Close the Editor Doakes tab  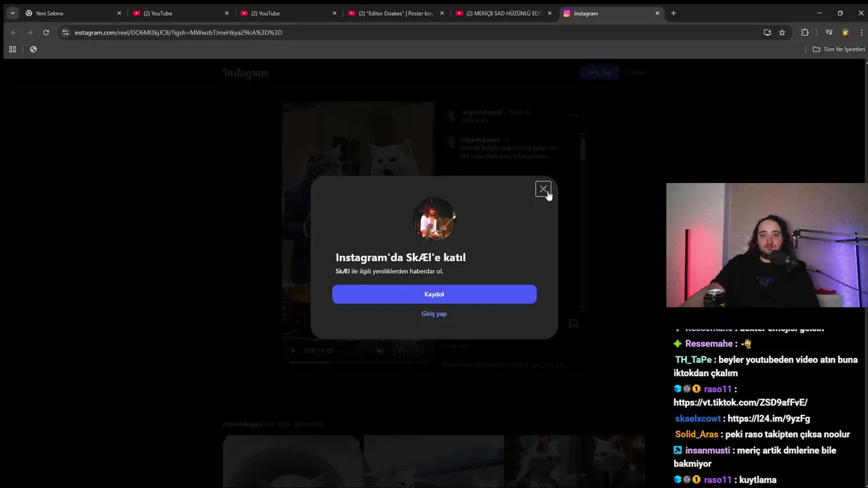(x=442, y=13)
